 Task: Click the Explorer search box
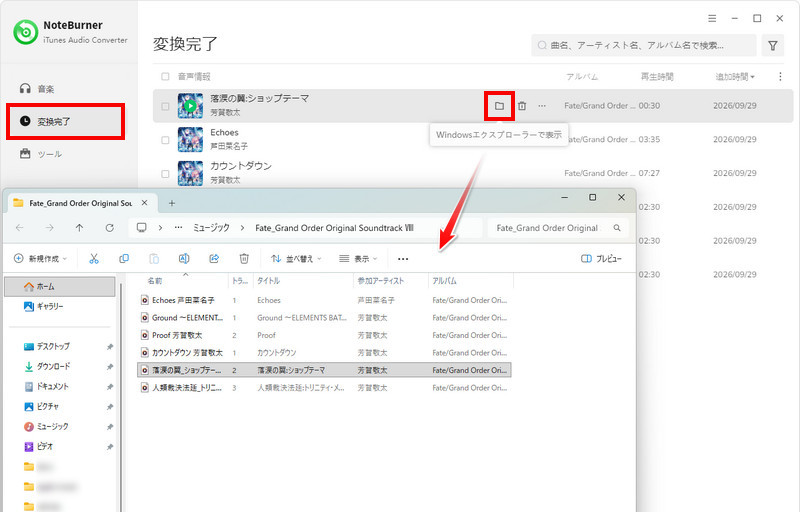coord(558,228)
